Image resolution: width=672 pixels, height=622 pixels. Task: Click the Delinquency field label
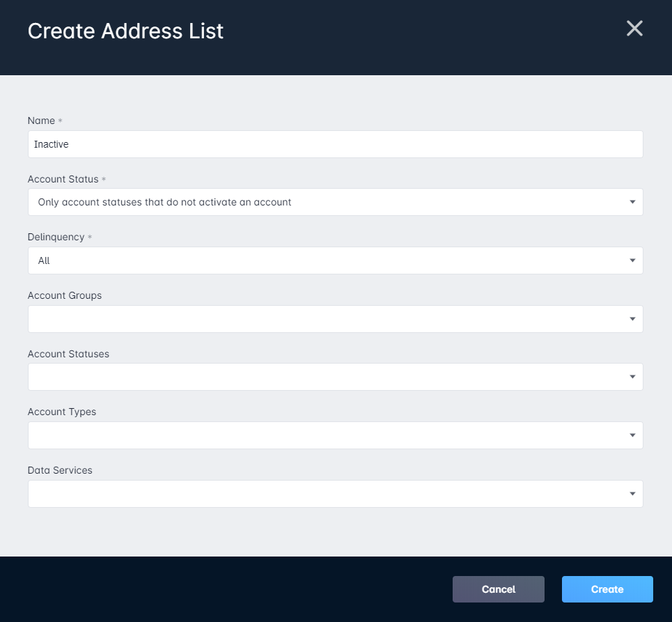(56, 237)
